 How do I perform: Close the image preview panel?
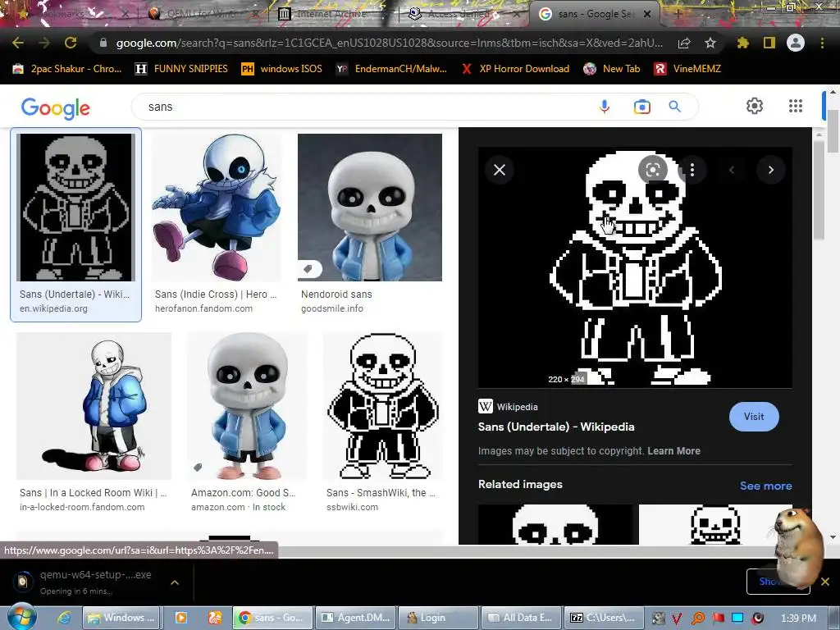500,170
